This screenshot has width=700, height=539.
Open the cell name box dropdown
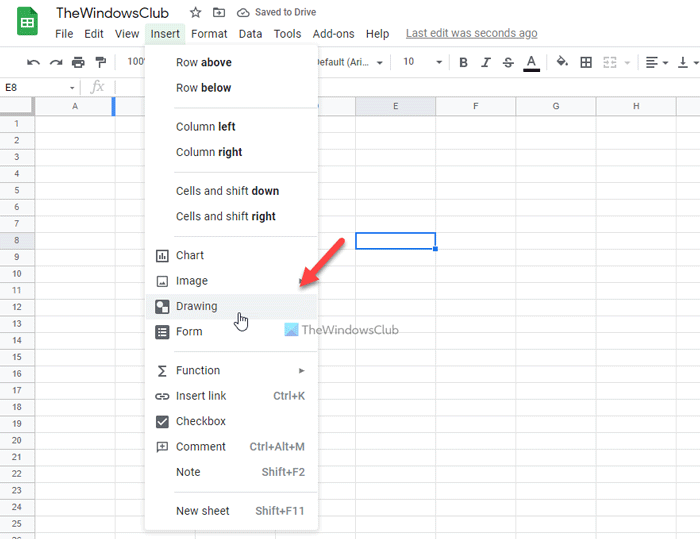[x=72, y=88]
